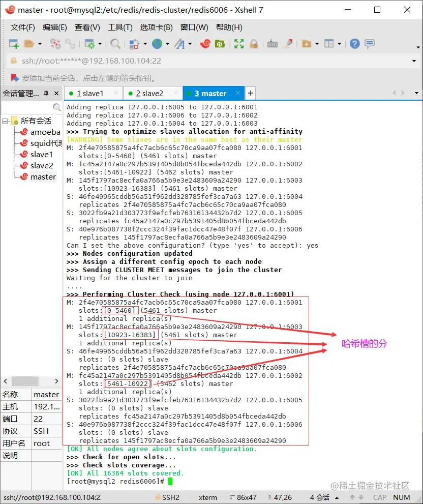Viewport: 423px width, 504px height.
Task: Click the session search input field
Action: [x=27, y=107]
